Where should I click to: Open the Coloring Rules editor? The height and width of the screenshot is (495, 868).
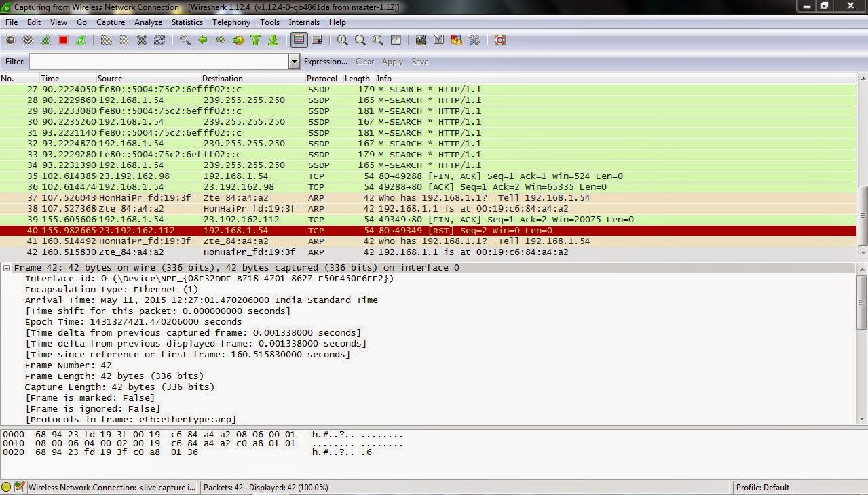click(x=457, y=40)
